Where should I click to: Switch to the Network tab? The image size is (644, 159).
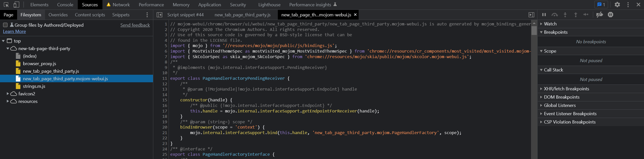(121, 5)
